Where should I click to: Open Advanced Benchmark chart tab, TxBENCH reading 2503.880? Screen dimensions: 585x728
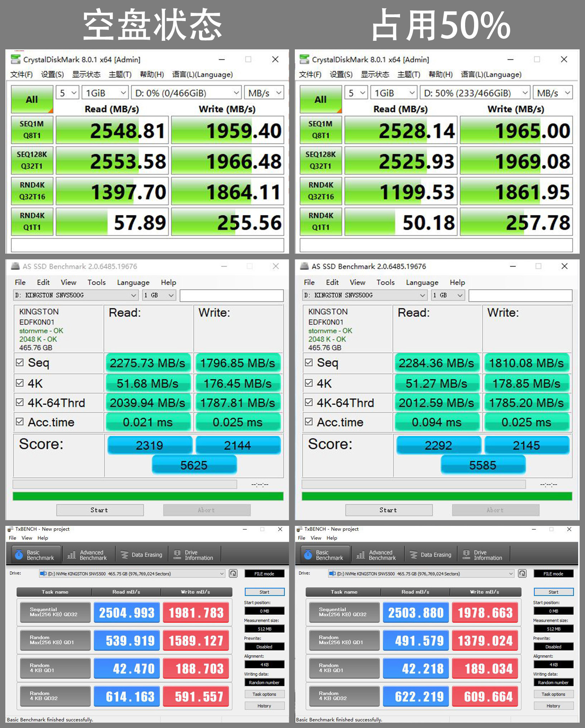point(377,555)
